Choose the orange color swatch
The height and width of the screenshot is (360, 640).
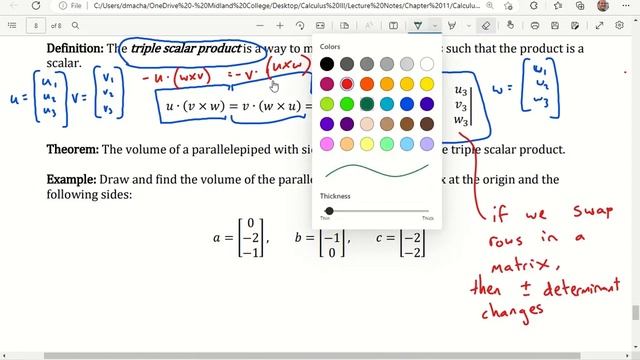[367, 84]
